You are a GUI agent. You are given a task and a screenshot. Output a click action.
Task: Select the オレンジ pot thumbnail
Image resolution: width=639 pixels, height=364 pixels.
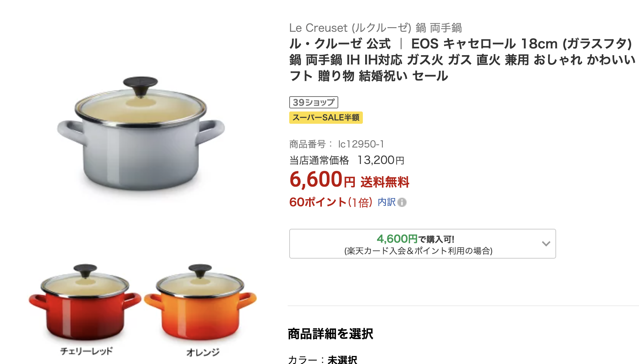201,302
